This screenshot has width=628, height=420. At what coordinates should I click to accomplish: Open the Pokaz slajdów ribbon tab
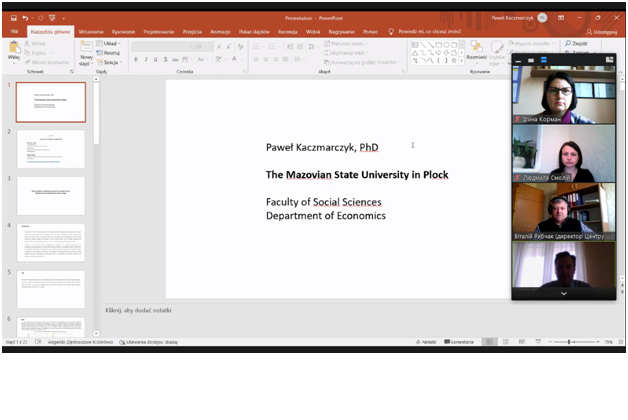click(x=254, y=32)
